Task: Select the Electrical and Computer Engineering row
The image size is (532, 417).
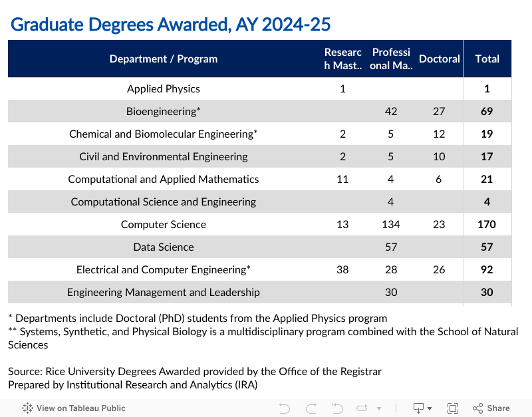Action: pyautogui.click(x=164, y=269)
